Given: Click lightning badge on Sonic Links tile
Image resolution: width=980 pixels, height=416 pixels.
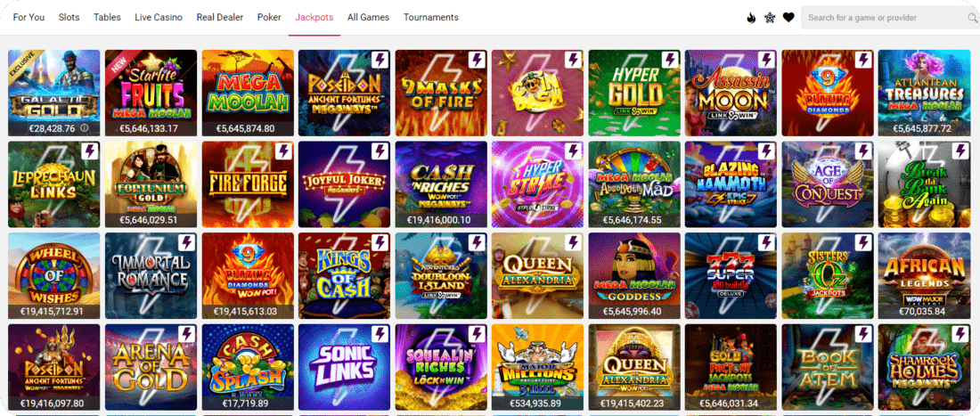Looking at the screenshot, I should tap(380, 333).
